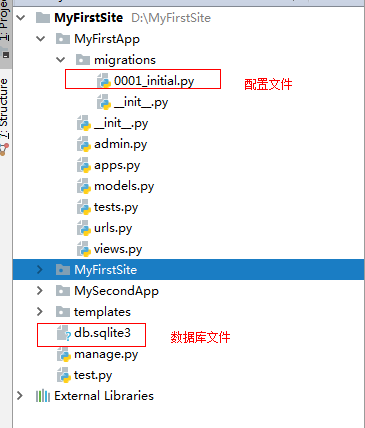Select the db.sqlite3 file name
365x428 pixels.
102,333
